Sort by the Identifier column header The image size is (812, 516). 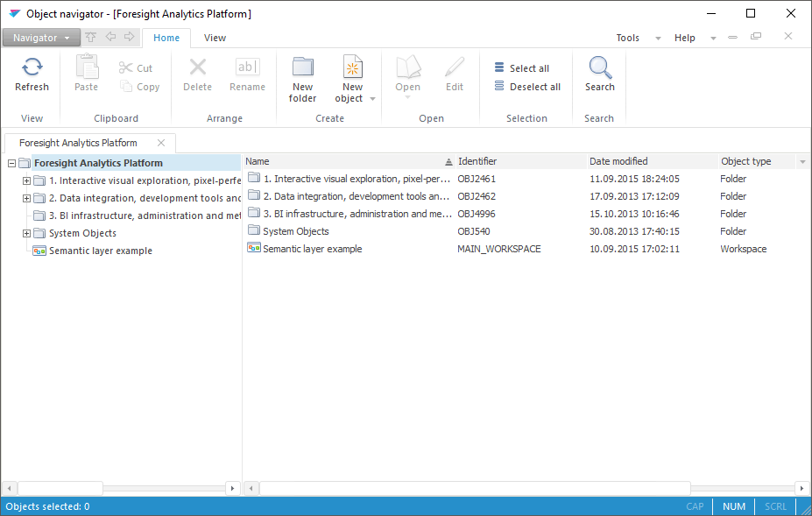tap(521, 162)
